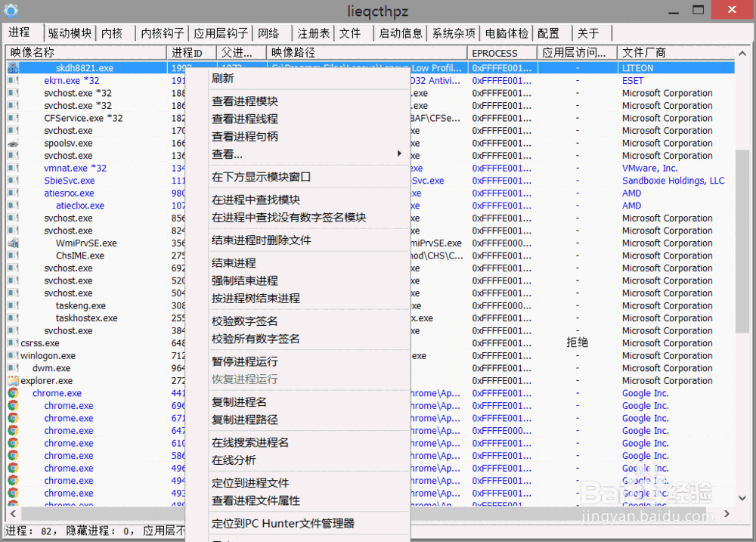
Task: Click the taskhostex.exe process icon
Action: tap(12, 317)
